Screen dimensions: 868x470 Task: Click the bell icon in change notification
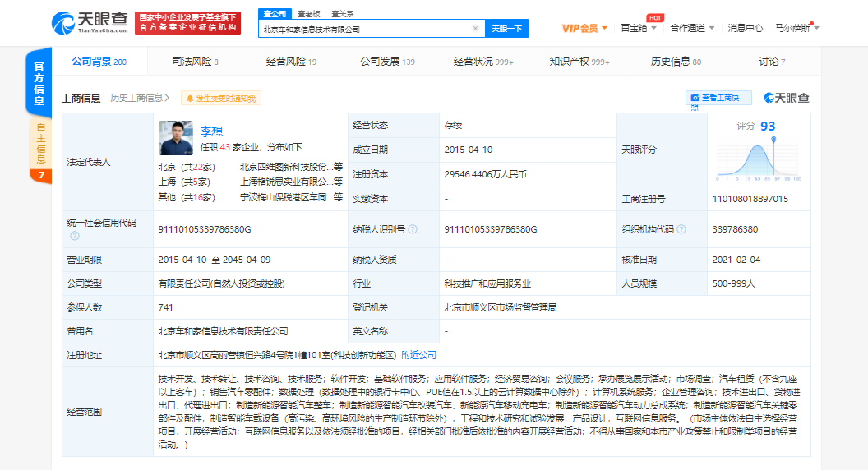190,99
